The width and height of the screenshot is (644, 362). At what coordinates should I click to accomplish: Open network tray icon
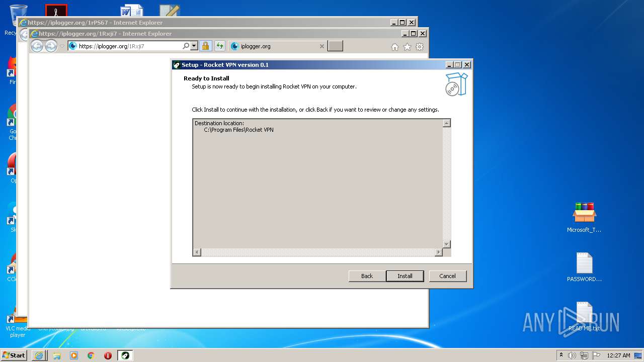584,355
